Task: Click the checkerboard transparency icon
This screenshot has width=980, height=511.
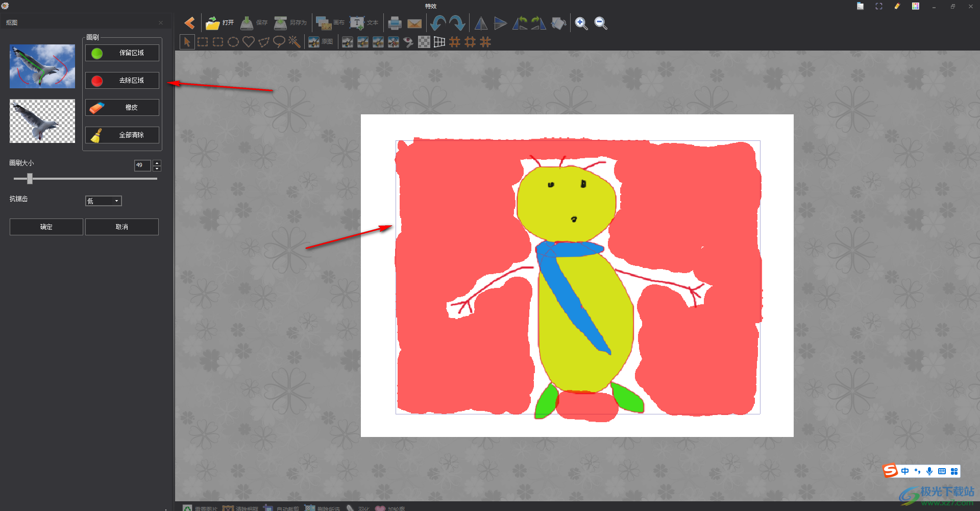Action: (424, 42)
